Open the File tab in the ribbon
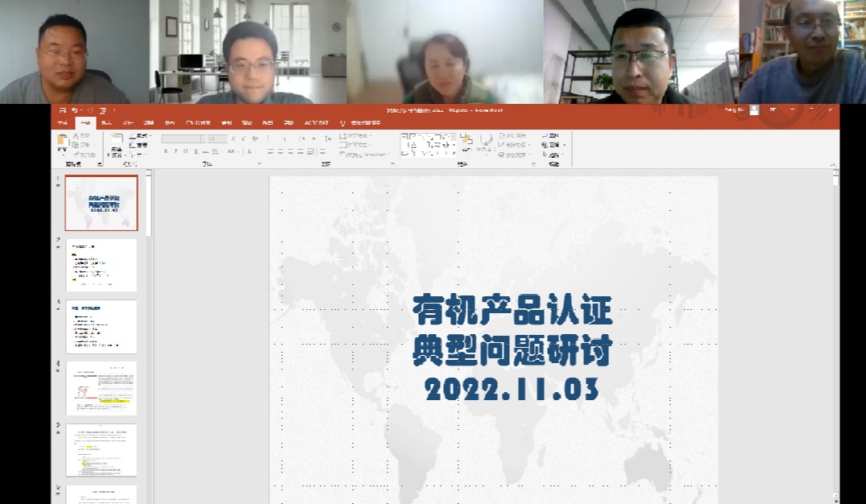Viewport: 866px width, 504px height. pyautogui.click(x=62, y=123)
